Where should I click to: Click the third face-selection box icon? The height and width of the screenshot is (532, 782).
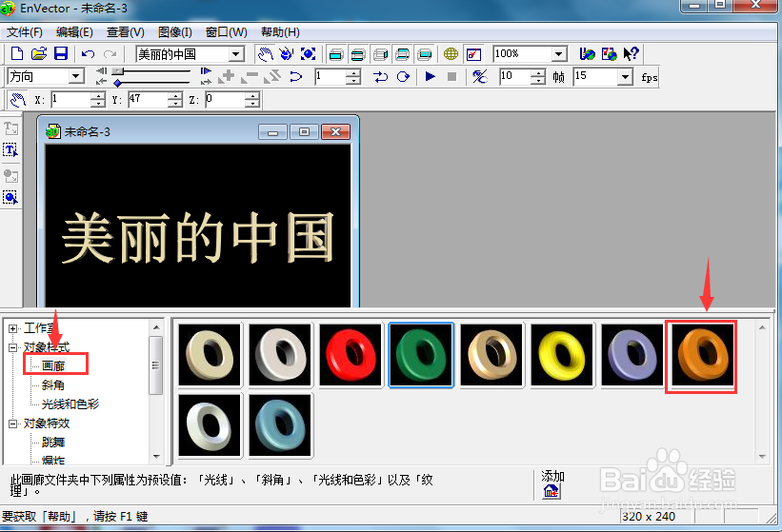point(381,54)
